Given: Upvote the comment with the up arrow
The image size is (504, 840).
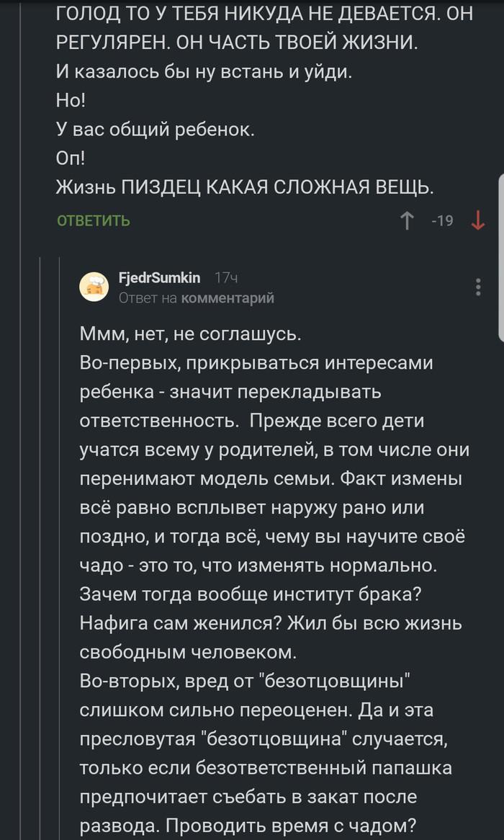Looking at the screenshot, I should 407,220.
